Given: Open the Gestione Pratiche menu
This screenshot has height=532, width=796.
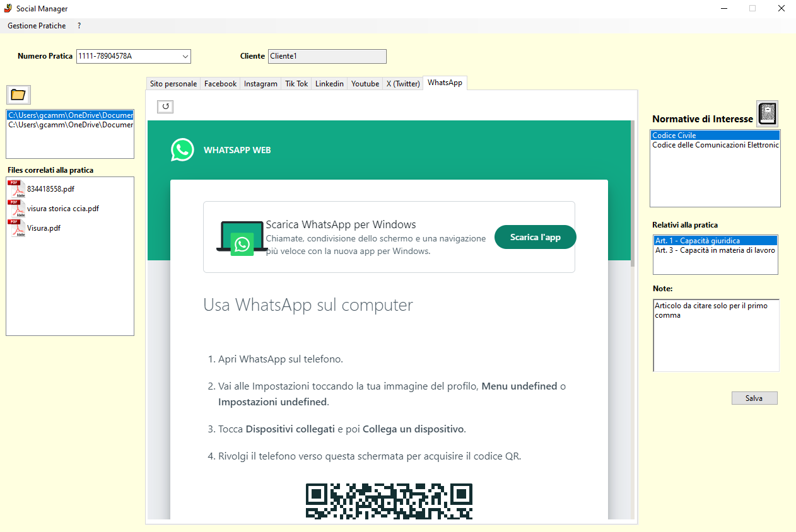Looking at the screenshot, I should [x=37, y=26].
